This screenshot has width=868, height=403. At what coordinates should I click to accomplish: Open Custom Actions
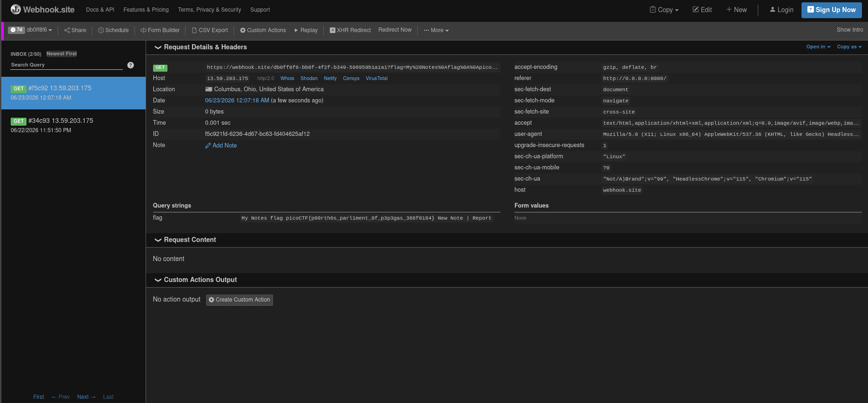[263, 30]
